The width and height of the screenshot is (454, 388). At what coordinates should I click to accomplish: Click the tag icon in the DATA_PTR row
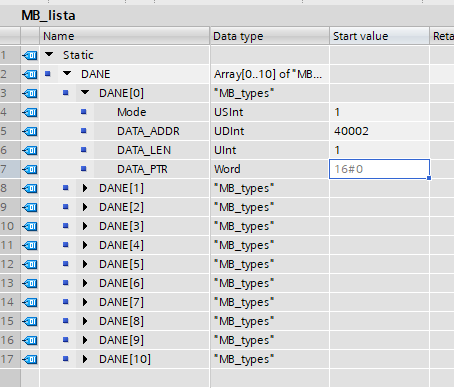point(30,169)
